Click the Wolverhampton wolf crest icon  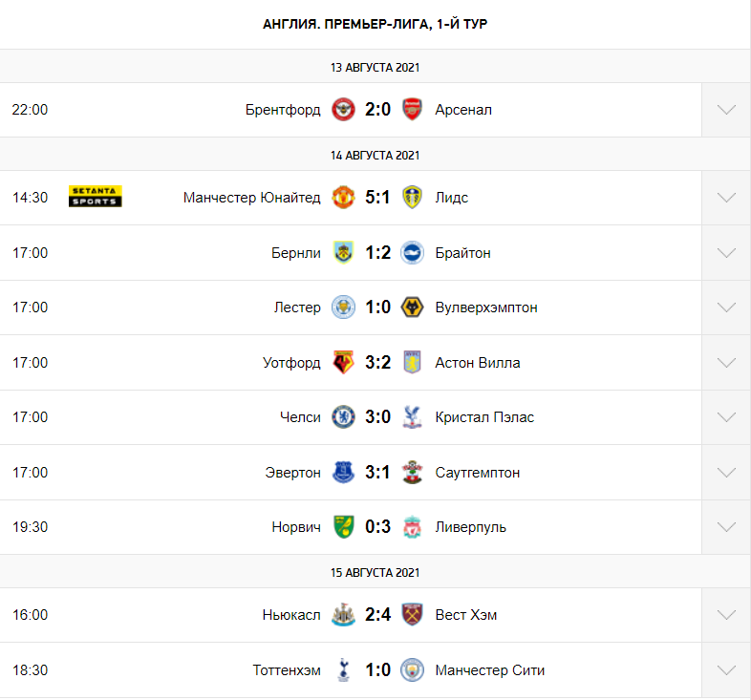(412, 308)
